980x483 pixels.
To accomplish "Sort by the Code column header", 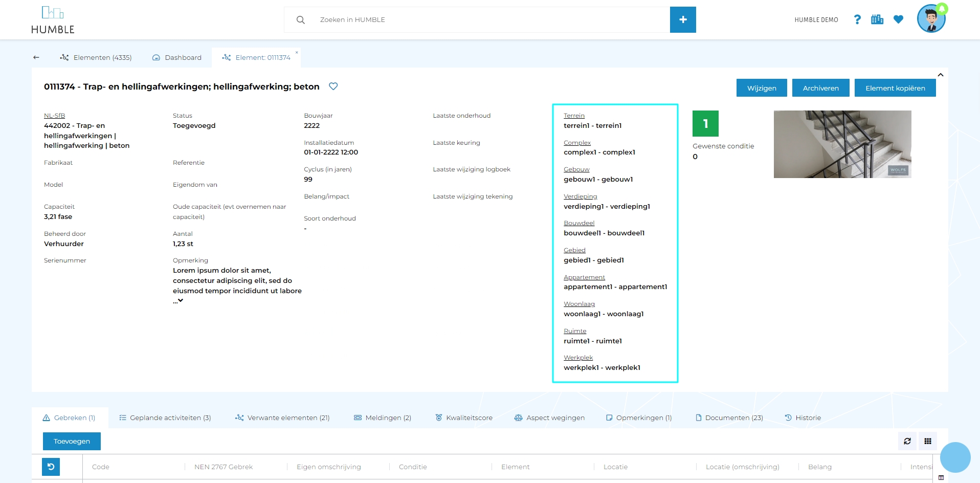I will point(101,467).
